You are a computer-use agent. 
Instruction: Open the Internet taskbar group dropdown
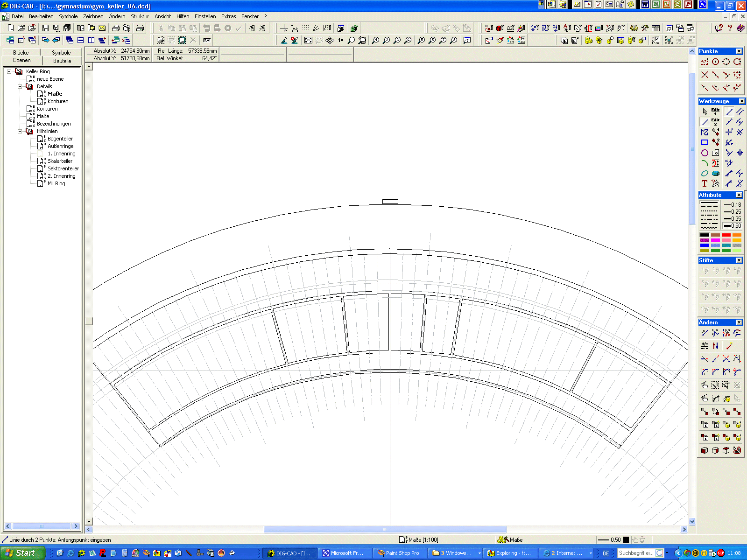(591, 553)
